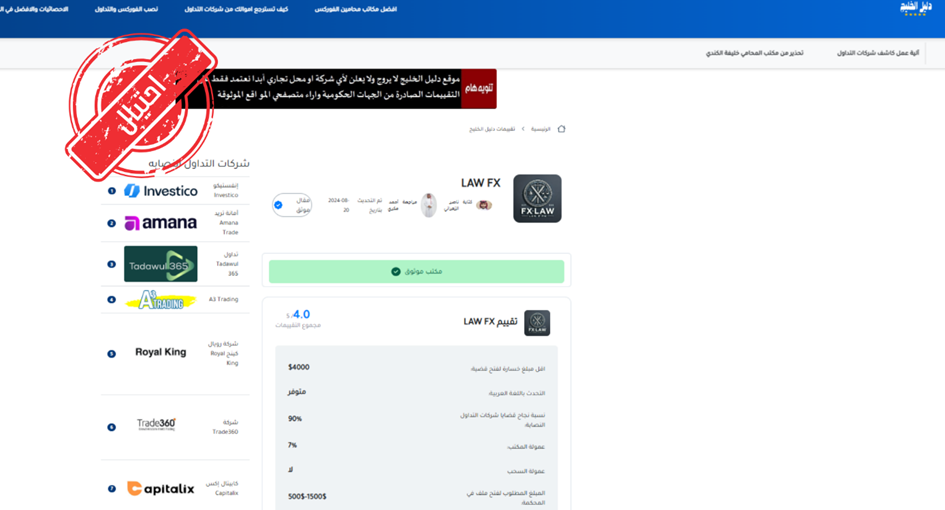945x510 pixels.
Task: Open the writer's avatar photo
Action: click(x=484, y=205)
